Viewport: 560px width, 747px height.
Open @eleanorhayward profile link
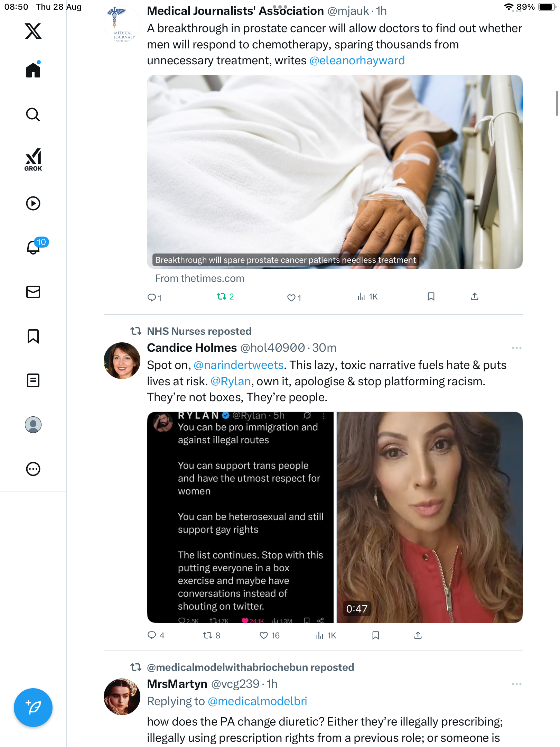tap(357, 61)
